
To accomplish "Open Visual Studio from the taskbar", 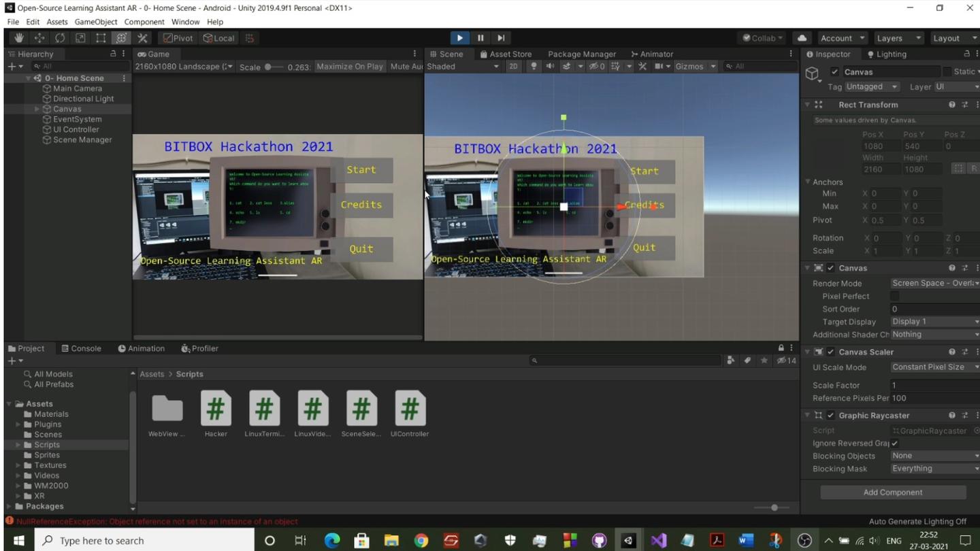I will tap(658, 541).
